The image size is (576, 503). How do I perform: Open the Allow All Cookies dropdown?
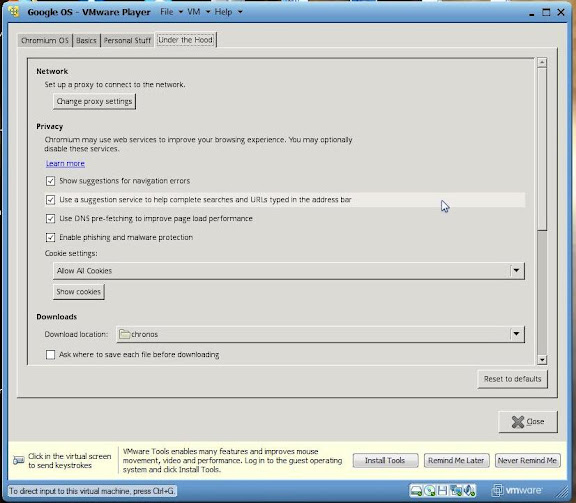pyautogui.click(x=289, y=271)
